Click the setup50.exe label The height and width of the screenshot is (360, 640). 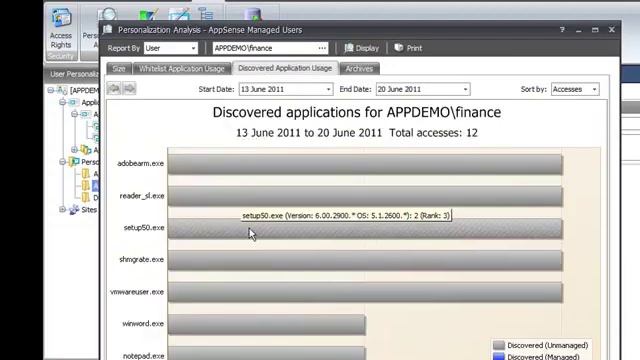click(x=144, y=227)
